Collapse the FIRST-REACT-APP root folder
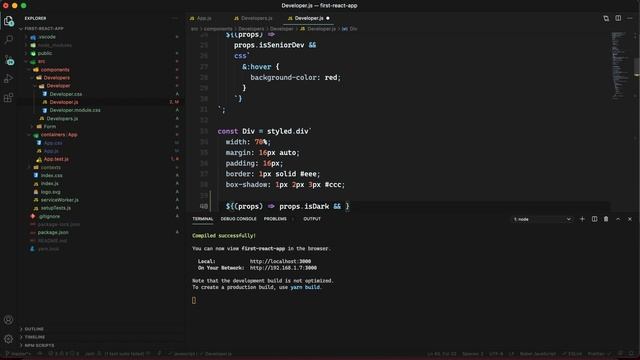This screenshot has height=360, width=640. point(44,29)
